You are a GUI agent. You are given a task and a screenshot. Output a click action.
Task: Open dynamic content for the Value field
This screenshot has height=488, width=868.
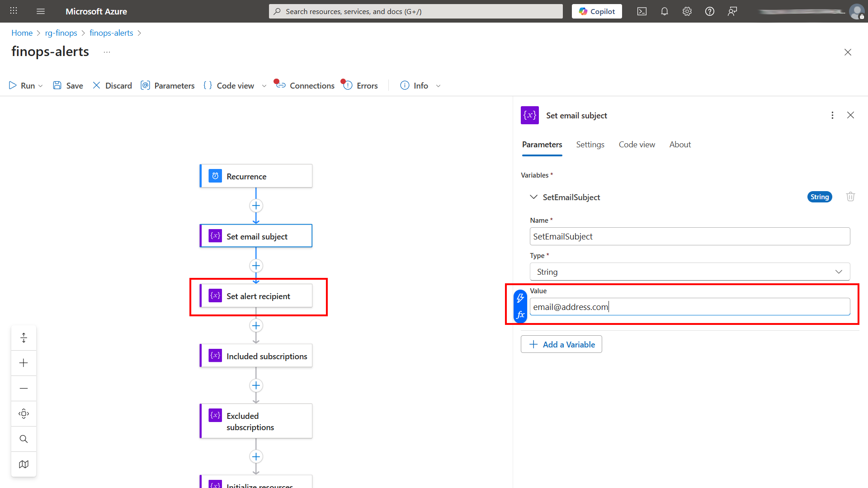click(520, 298)
